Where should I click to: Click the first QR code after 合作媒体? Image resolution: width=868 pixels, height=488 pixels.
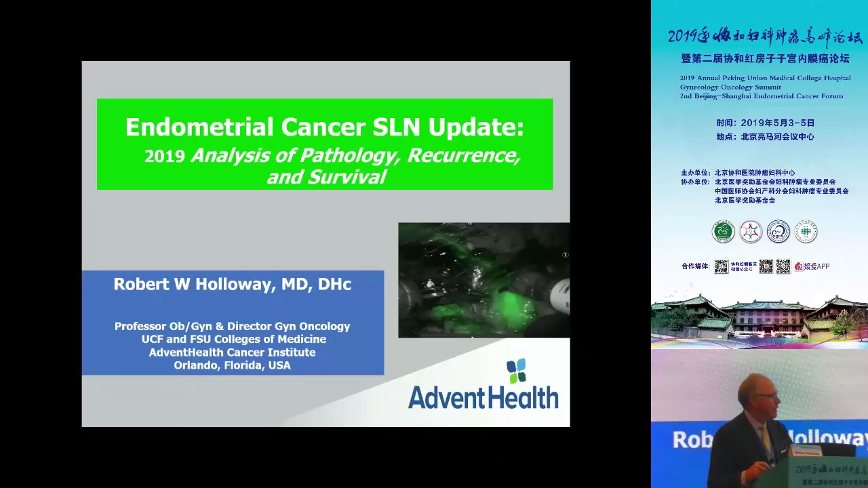point(721,266)
